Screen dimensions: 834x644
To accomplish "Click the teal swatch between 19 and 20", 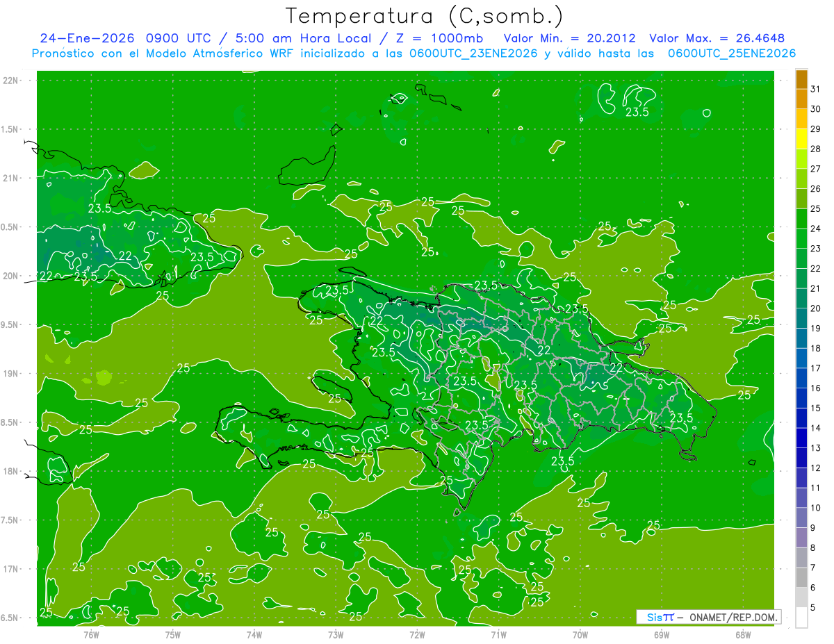I will tap(801, 318).
